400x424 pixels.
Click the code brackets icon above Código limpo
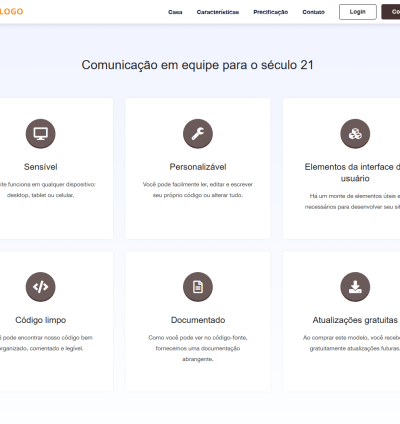click(41, 287)
